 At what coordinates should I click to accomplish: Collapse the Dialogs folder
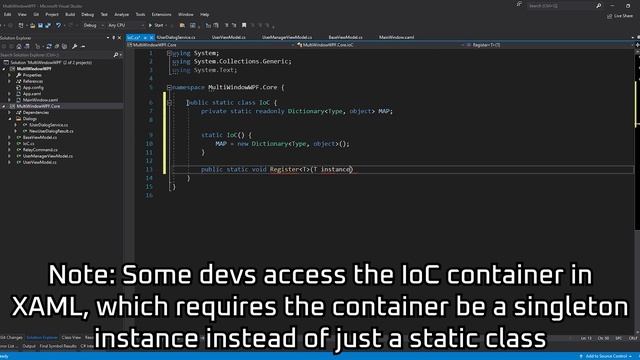tap(10, 119)
